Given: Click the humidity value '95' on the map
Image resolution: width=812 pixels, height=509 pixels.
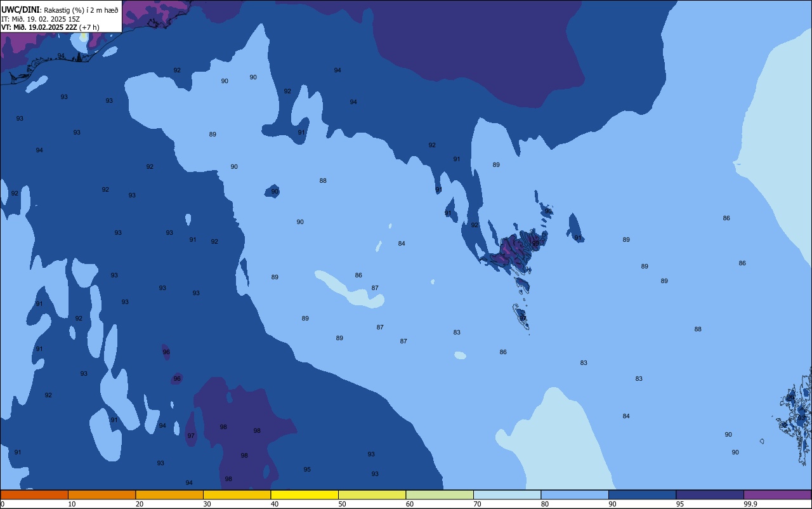Looking at the screenshot, I should 307,470.
